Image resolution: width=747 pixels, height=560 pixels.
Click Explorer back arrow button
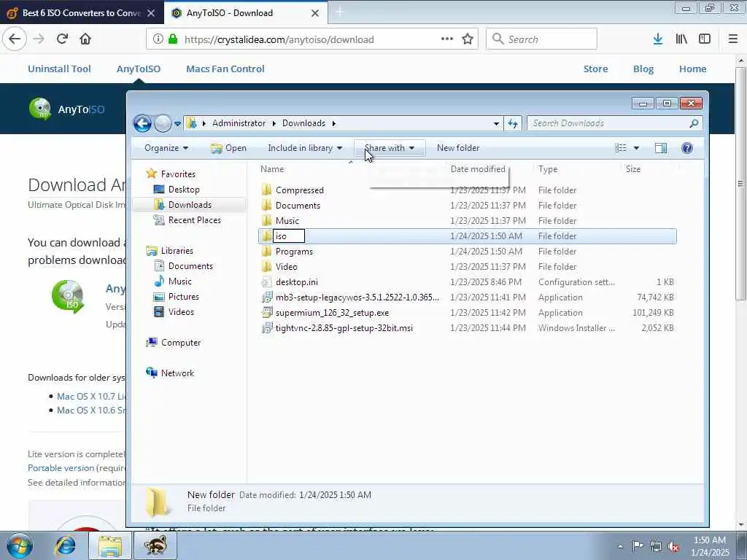coord(142,123)
